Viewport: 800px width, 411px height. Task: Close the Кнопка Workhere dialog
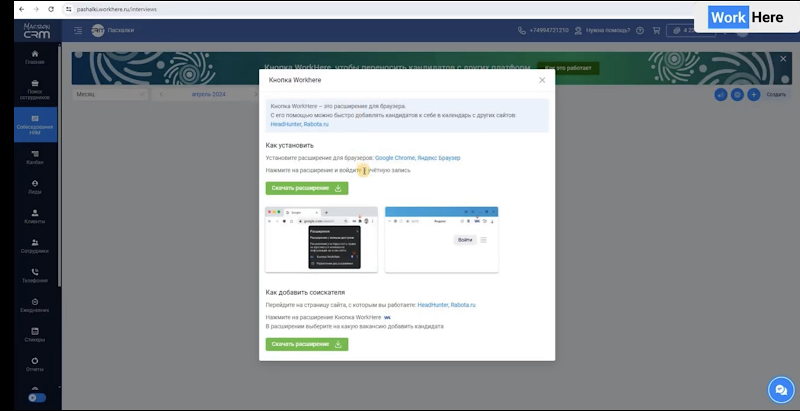pyautogui.click(x=542, y=80)
